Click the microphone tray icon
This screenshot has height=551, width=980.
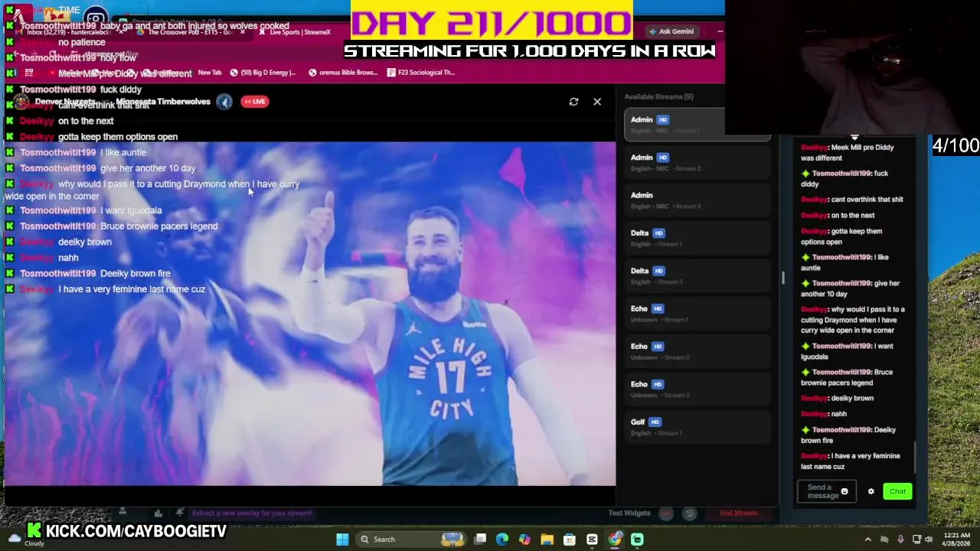coord(900,540)
